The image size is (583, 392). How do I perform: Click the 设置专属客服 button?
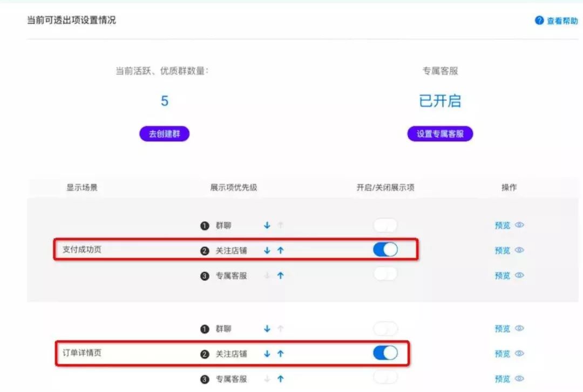(x=440, y=133)
